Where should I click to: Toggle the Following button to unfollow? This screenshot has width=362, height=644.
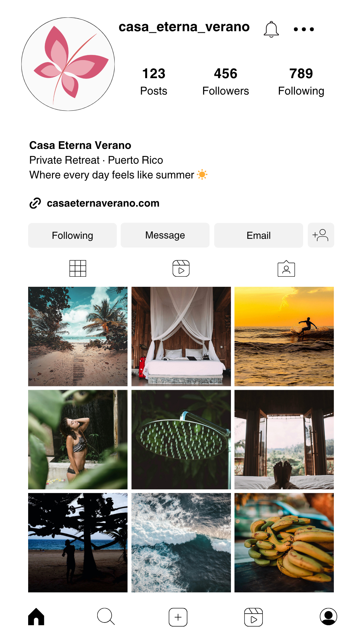(x=72, y=235)
